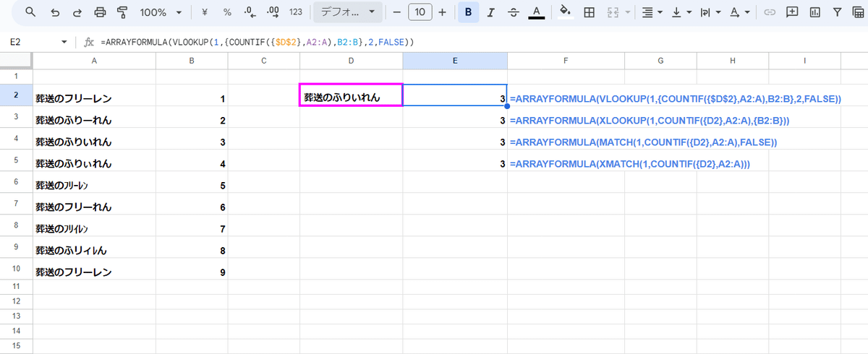Click the redo arrow icon
Viewport: 868px width, 354px height.
coord(77,12)
